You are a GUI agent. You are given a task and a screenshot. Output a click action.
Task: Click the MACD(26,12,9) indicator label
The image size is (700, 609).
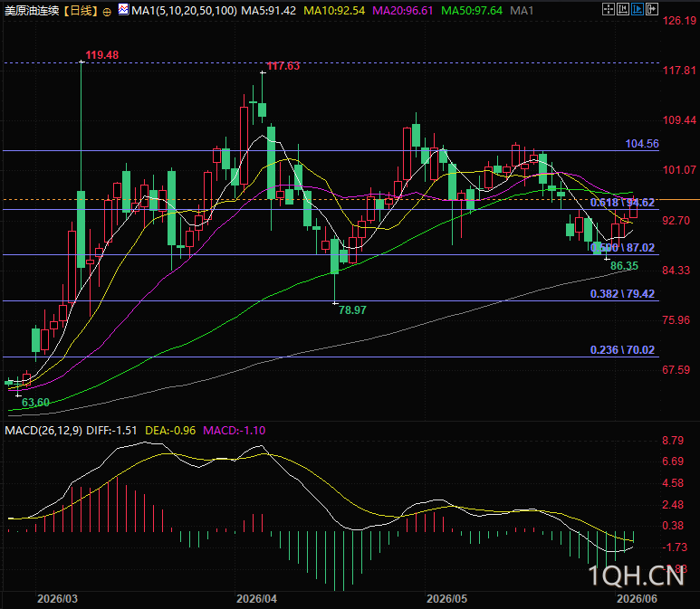pyautogui.click(x=43, y=431)
